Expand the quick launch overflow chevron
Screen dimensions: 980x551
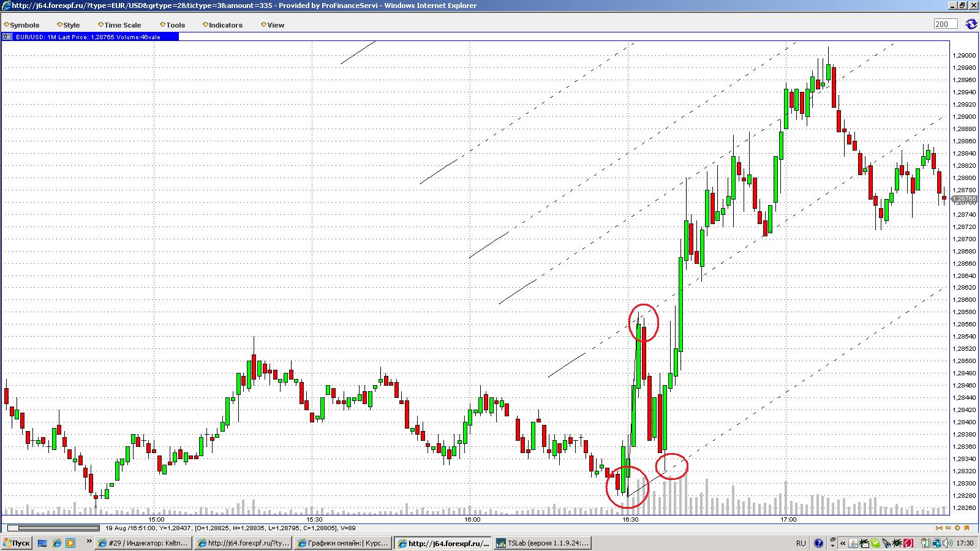click(x=89, y=542)
